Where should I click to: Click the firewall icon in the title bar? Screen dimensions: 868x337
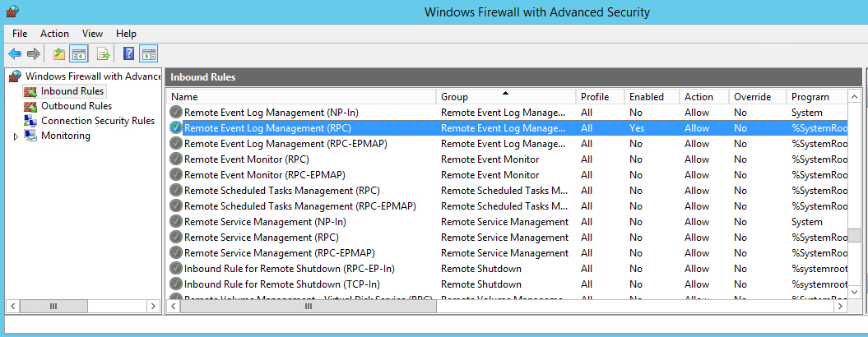coord(12,12)
